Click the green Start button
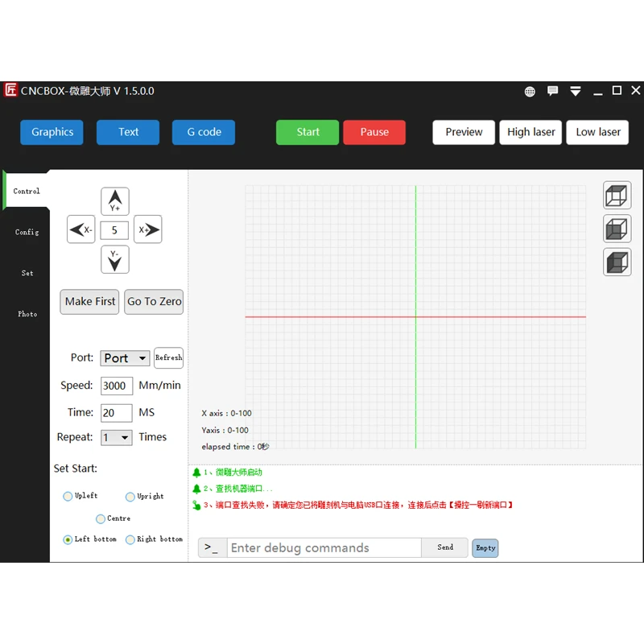This screenshot has height=644, width=644. click(x=308, y=132)
